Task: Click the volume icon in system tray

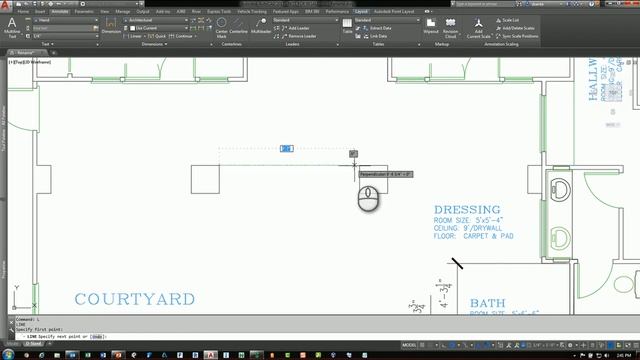Action: (607, 356)
